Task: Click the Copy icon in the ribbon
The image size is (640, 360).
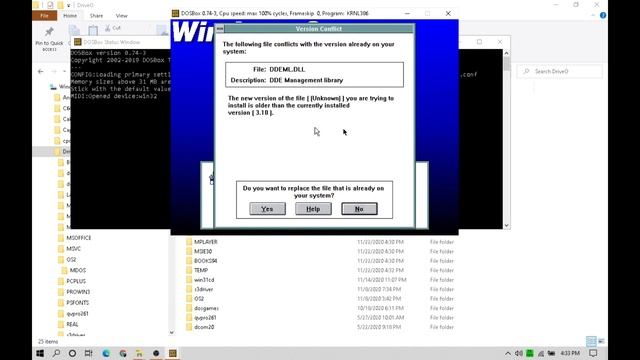Action: coord(74,31)
